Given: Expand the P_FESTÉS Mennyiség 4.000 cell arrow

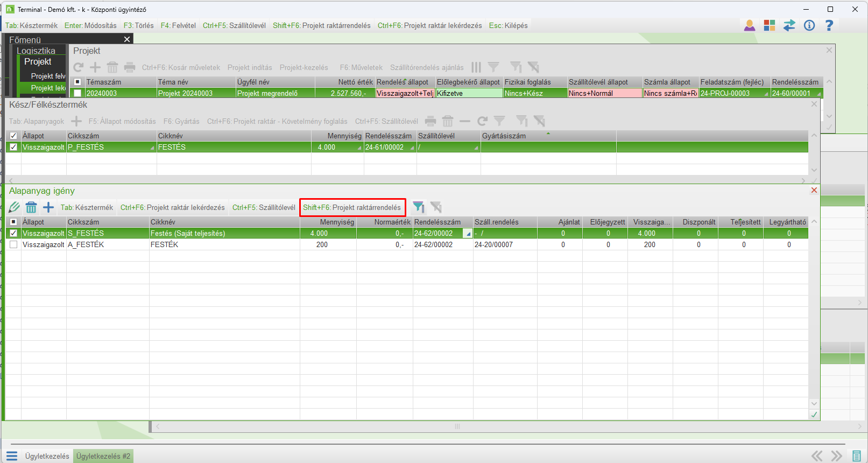Looking at the screenshot, I should tap(359, 148).
